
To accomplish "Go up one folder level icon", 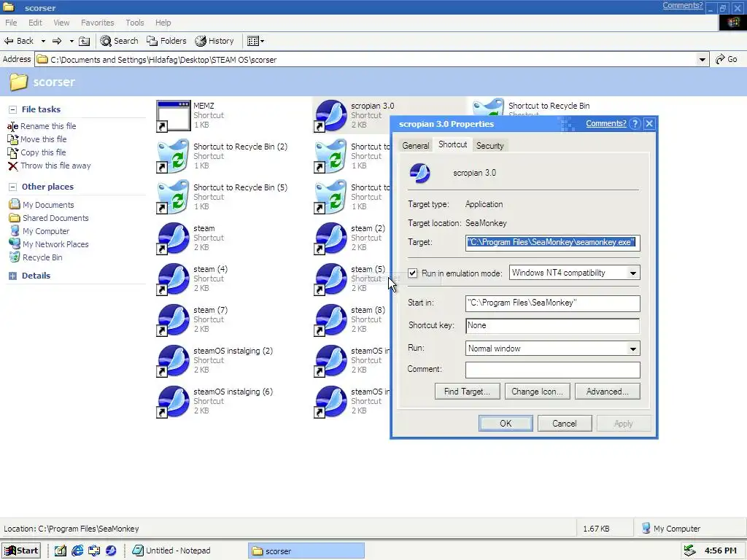I will tap(85, 41).
